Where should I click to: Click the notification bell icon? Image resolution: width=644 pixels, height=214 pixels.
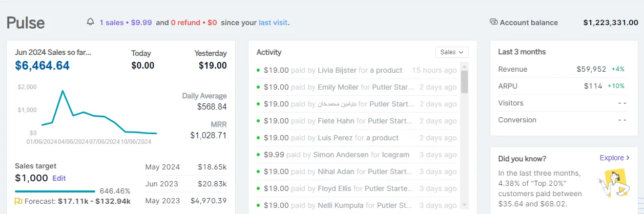(91, 22)
